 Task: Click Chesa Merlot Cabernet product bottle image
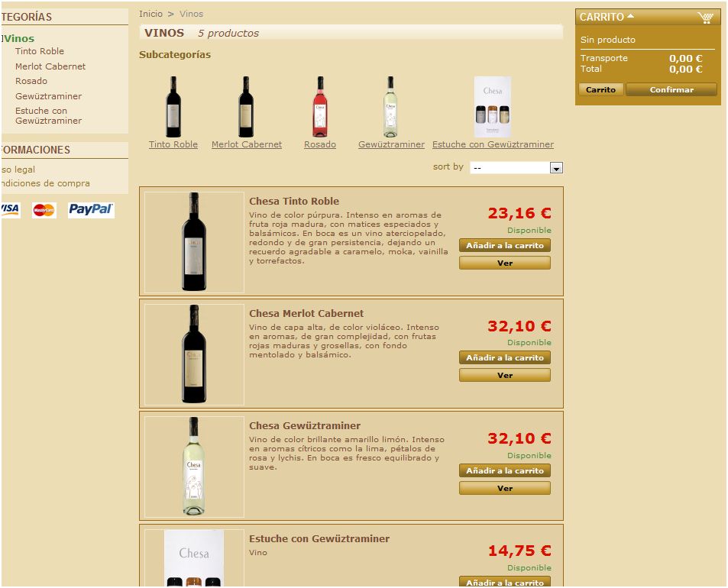point(194,354)
